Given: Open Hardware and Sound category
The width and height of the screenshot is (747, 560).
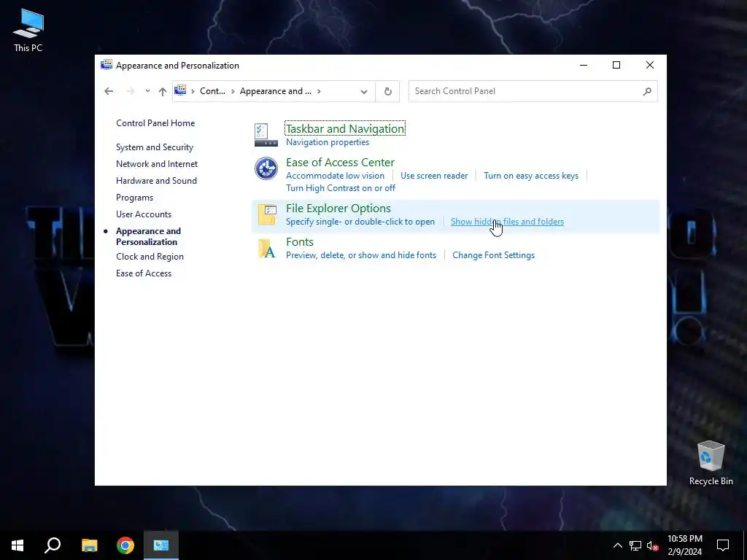Looking at the screenshot, I should [156, 181].
